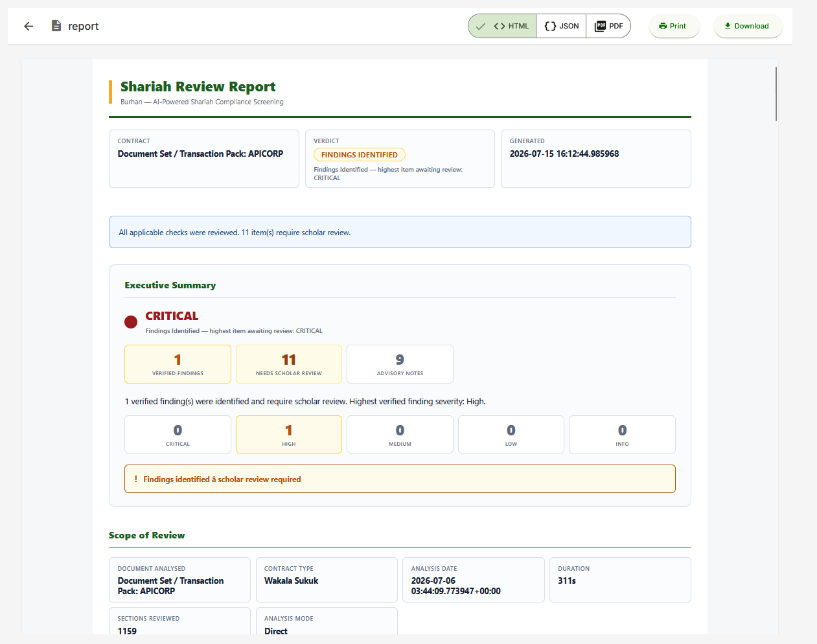Click the Shariah Review Report heading
The height and width of the screenshot is (644, 817).
198,87
